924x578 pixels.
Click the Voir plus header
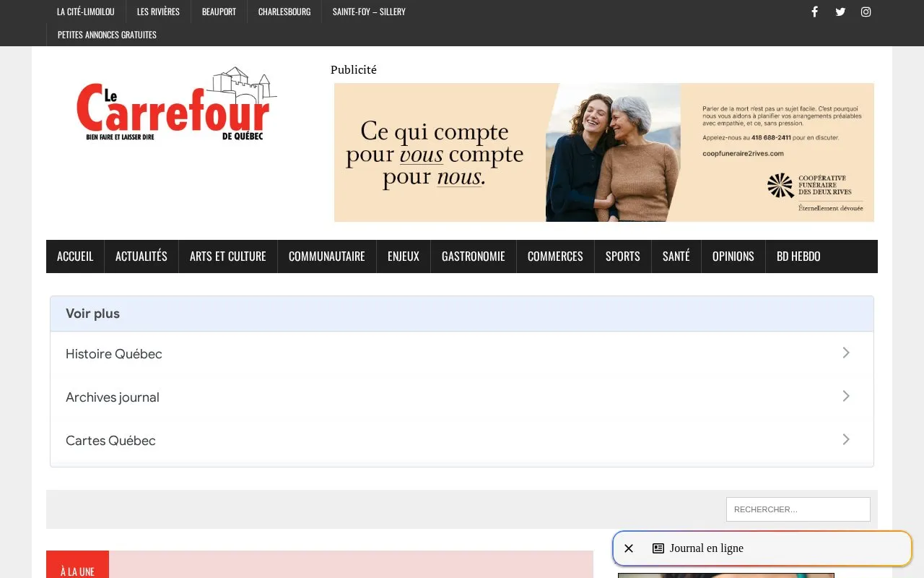462,314
